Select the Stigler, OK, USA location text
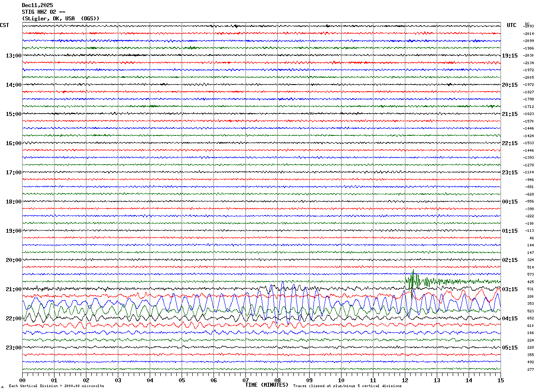 coord(61,19)
